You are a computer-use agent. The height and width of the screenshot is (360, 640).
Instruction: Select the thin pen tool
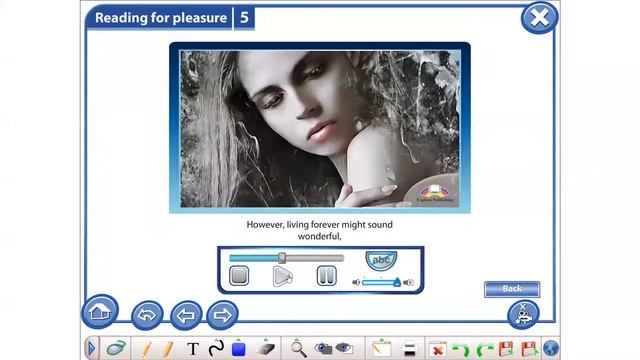(x=146, y=349)
